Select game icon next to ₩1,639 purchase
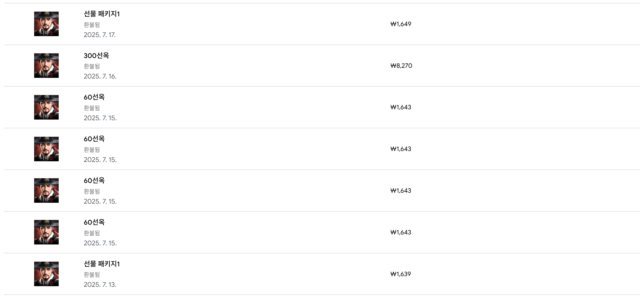Image resolution: width=644 pixels, height=298 pixels. click(x=46, y=274)
